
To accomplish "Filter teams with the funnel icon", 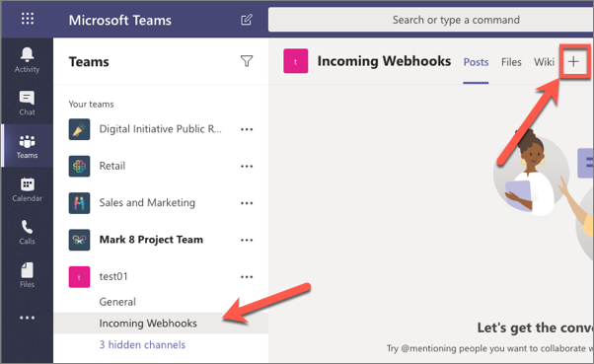I will click(x=247, y=61).
